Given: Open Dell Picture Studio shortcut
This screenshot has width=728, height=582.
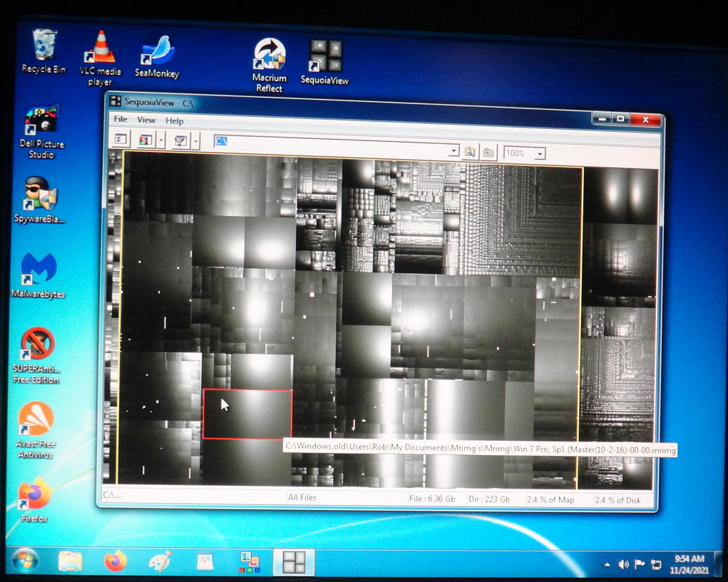Looking at the screenshot, I should tap(41, 131).
